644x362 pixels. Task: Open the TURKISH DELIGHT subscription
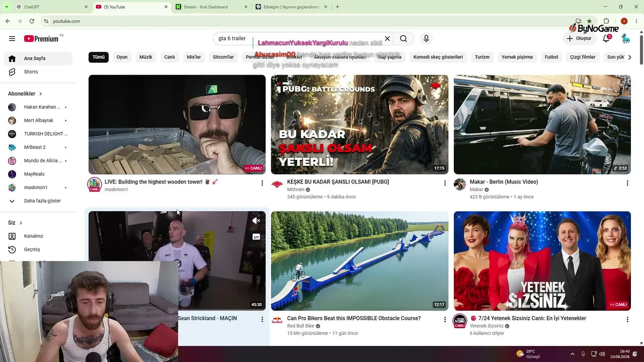click(x=38, y=134)
